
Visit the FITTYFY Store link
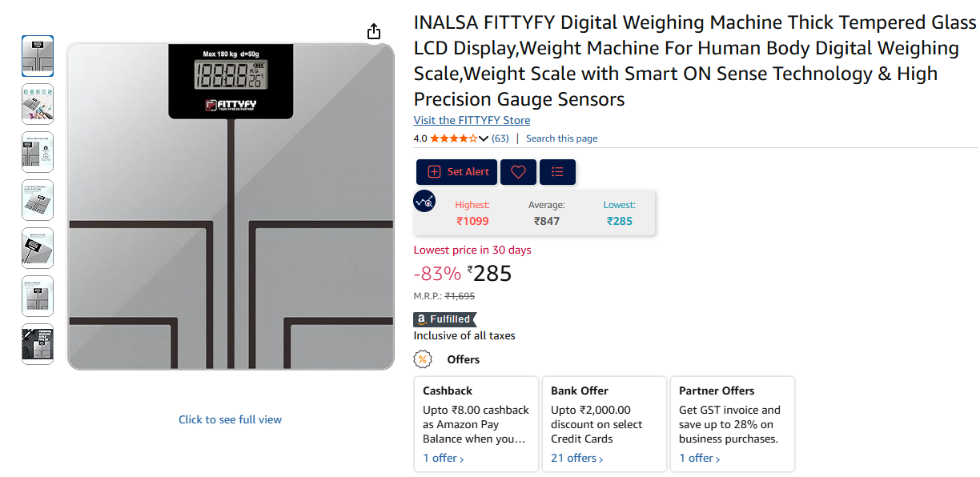tap(472, 120)
